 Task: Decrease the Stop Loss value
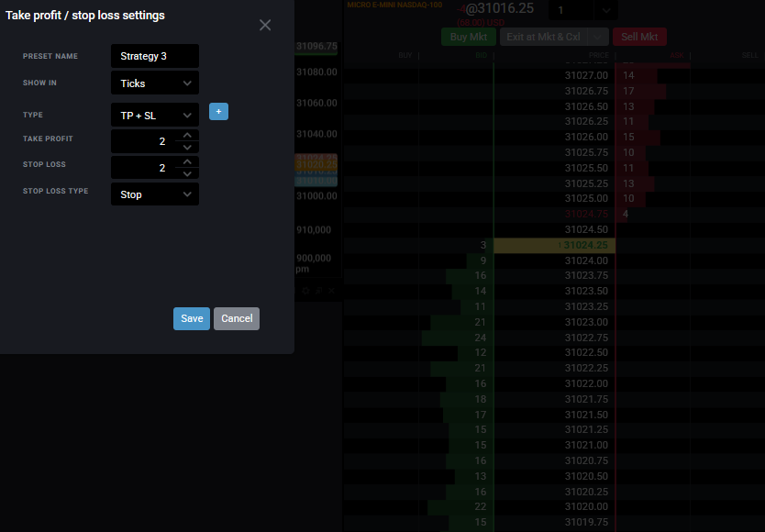pos(187,173)
